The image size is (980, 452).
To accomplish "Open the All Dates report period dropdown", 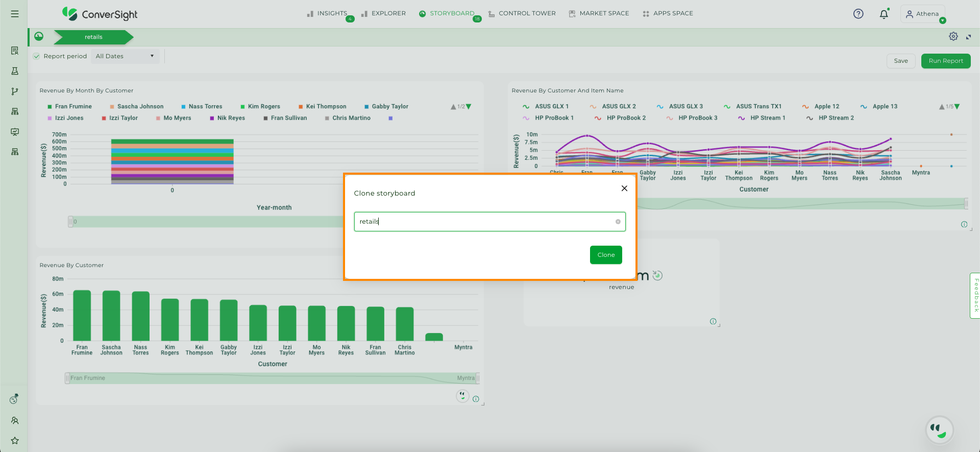I will (125, 56).
